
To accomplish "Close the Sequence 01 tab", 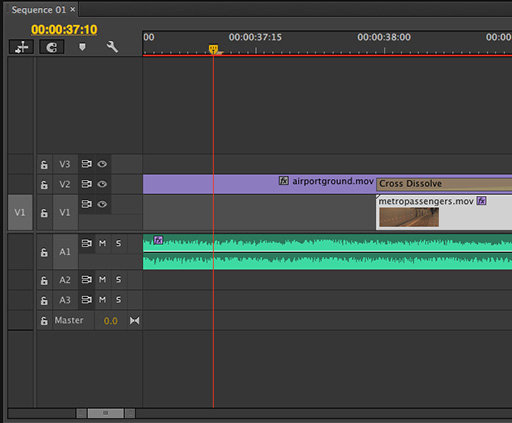I will (72, 9).
